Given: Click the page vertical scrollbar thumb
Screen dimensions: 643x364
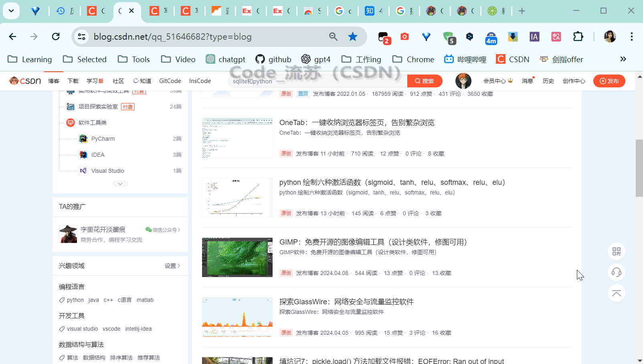Looking at the screenshot, I should click(639, 168).
